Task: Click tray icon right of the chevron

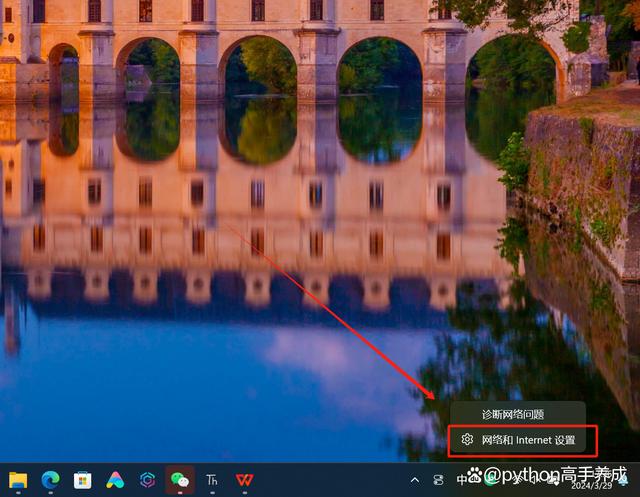Action: (439, 480)
